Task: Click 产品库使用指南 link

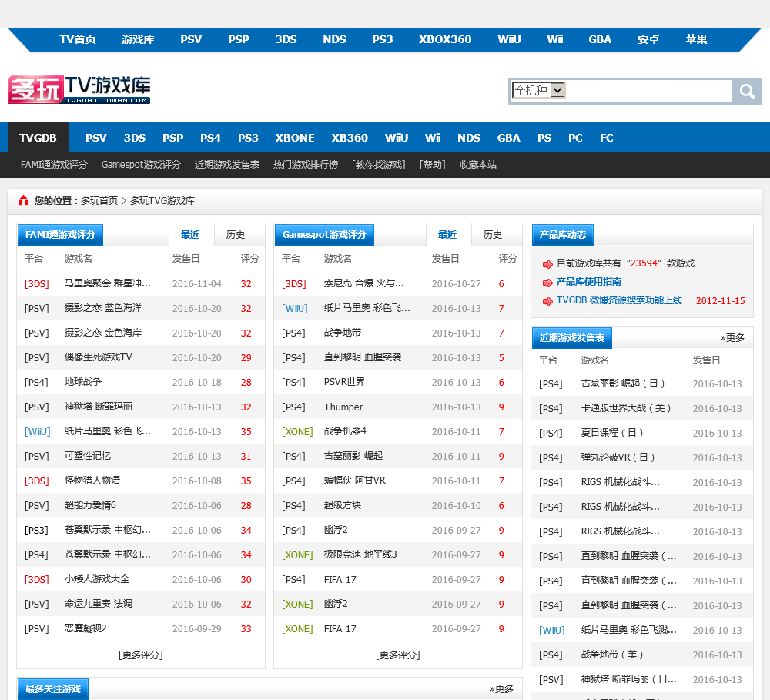Action: (x=589, y=282)
